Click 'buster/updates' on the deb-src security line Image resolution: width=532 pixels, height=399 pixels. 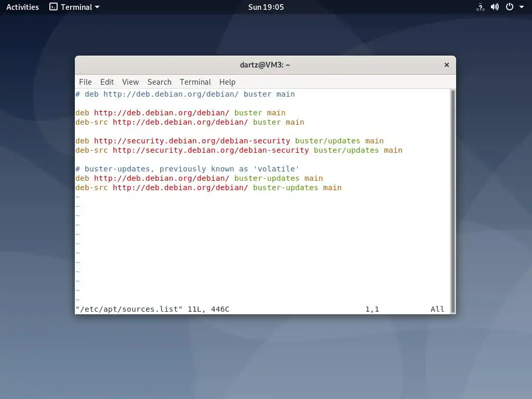pyautogui.click(x=346, y=150)
